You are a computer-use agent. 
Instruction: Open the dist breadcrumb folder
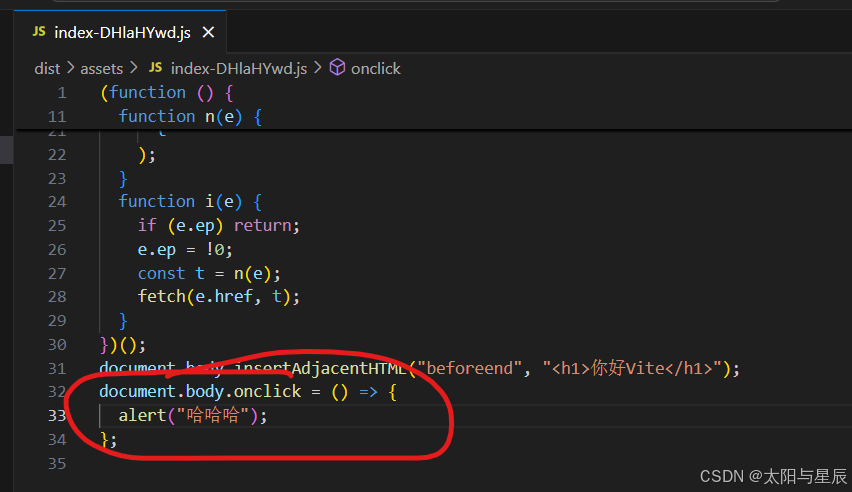47,68
